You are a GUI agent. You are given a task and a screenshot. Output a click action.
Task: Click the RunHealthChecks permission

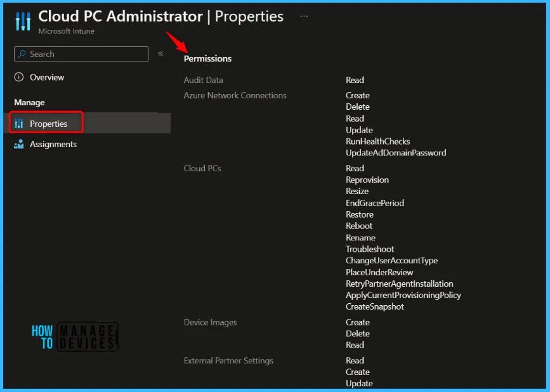378,141
